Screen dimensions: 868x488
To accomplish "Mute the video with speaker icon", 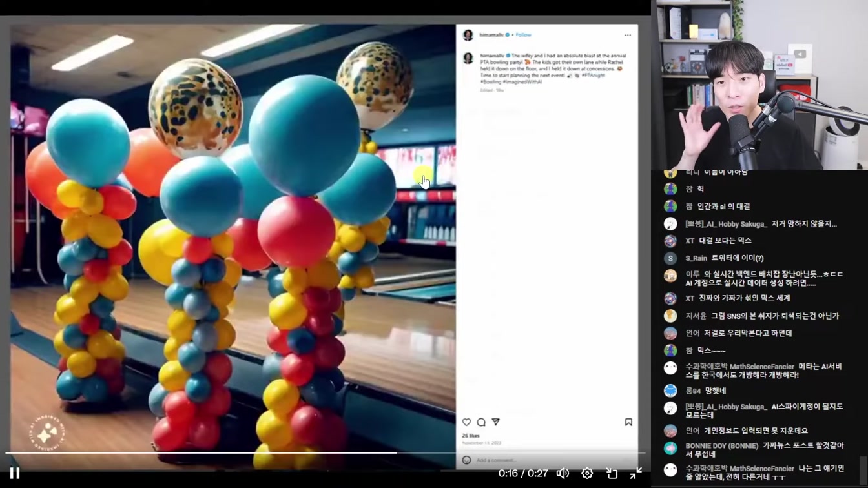I will (x=563, y=473).
